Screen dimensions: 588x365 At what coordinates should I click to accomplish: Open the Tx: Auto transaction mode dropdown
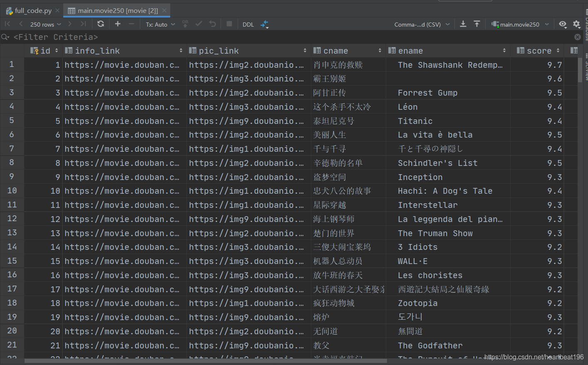160,25
